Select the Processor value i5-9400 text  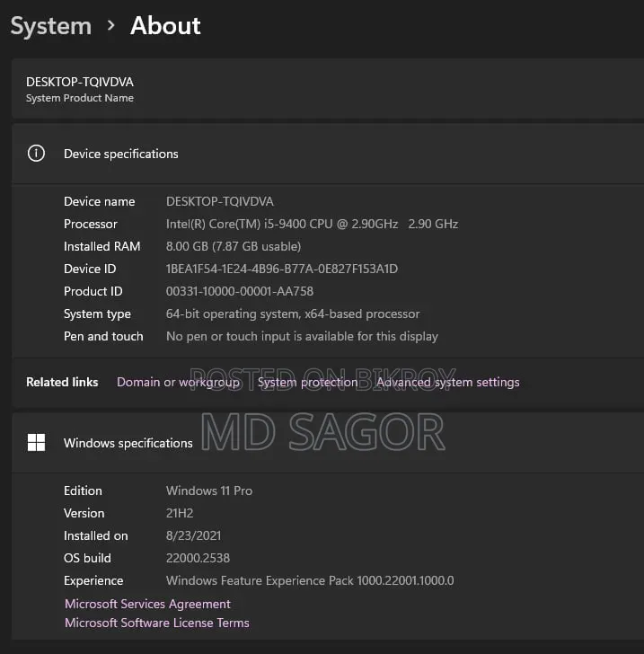312,224
